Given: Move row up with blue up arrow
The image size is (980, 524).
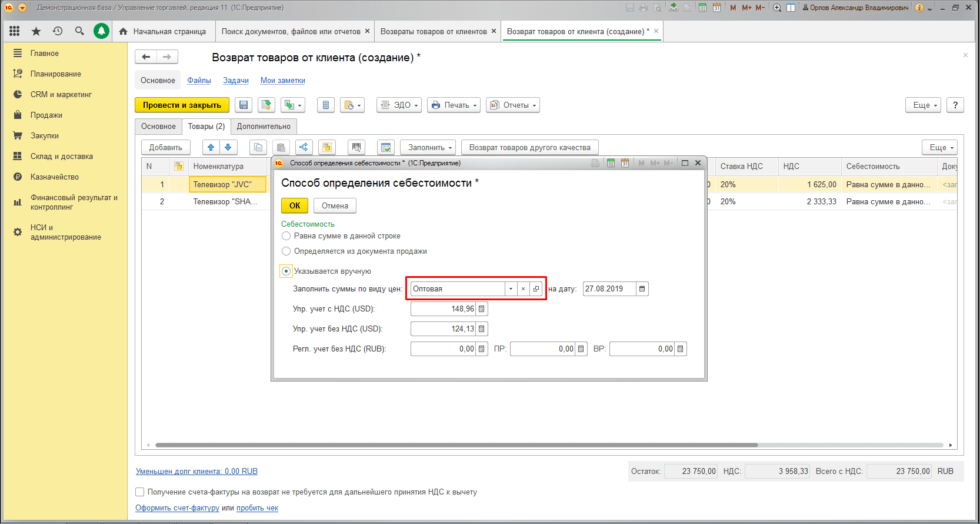Looking at the screenshot, I should [x=211, y=147].
